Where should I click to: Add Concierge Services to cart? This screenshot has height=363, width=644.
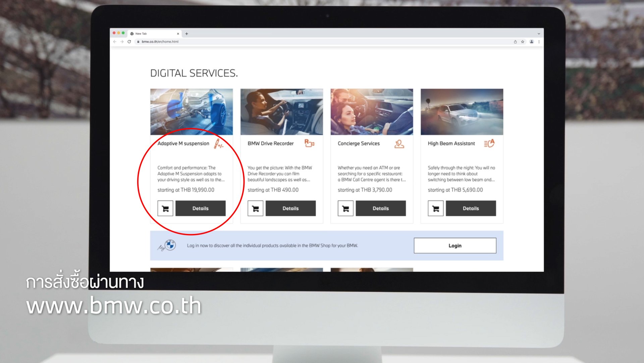click(345, 208)
